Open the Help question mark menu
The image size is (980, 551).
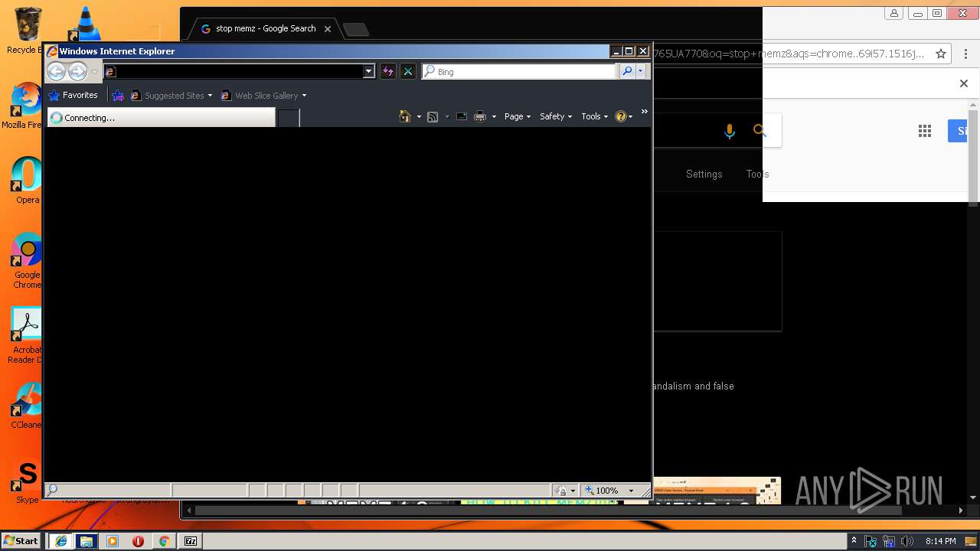coord(624,116)
